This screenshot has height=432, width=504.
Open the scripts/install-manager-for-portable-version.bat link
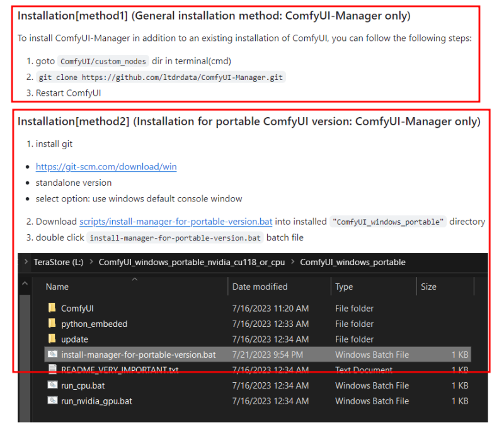coord(176,222)
